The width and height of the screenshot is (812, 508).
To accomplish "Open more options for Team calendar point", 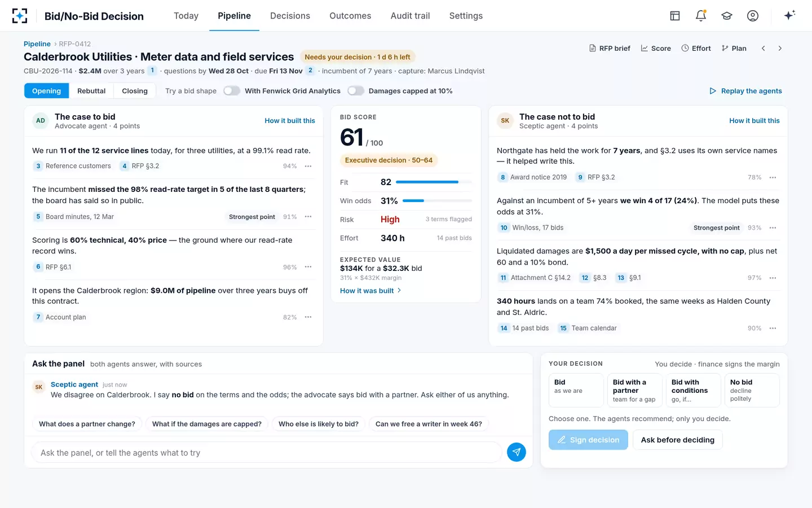I will [773, 328].
